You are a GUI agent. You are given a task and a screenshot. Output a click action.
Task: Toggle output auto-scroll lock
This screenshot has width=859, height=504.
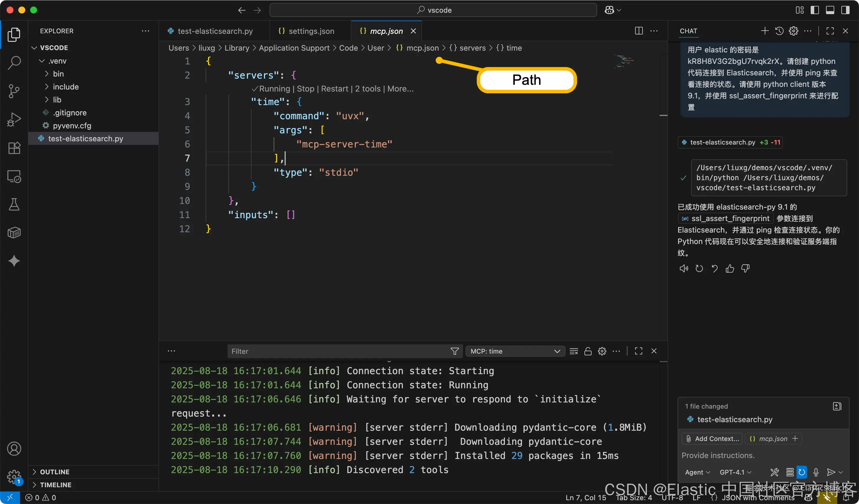[x=588, y=351]
